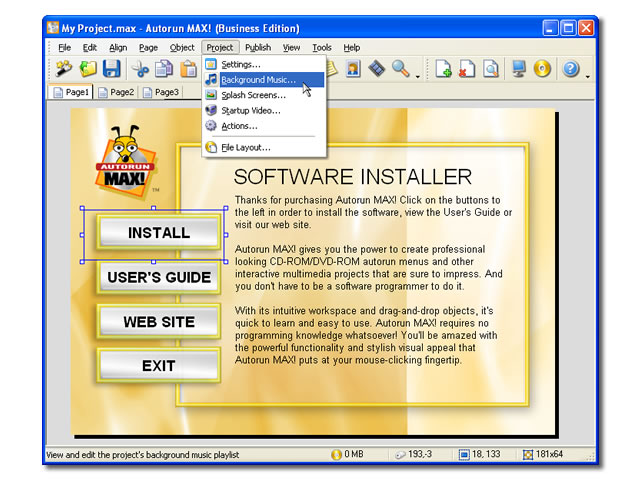640x480 pixels.
Task: Click the computer monitor preview icon
Action: pos(519,69)
